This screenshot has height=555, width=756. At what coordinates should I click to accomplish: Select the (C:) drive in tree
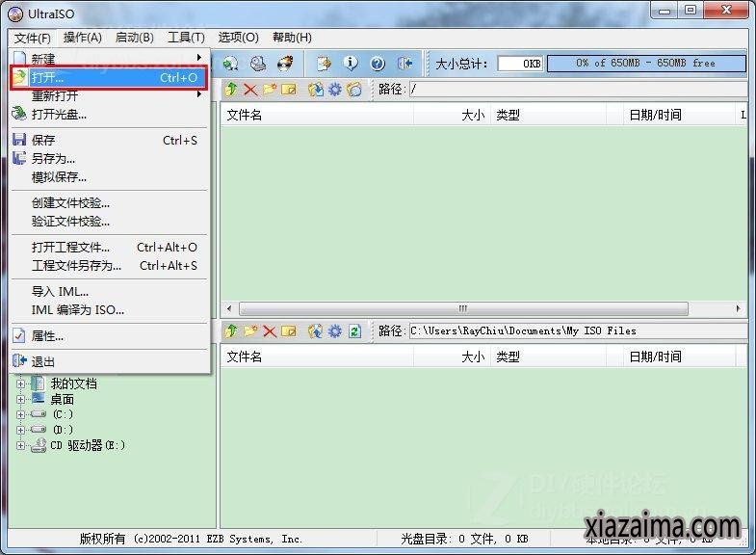point(64,414)
